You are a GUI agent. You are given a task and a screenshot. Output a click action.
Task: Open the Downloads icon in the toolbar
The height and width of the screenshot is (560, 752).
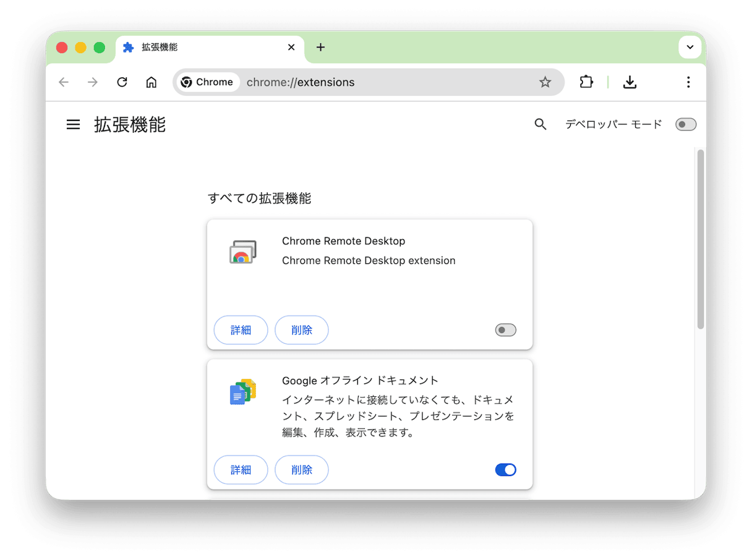(630, 82)
